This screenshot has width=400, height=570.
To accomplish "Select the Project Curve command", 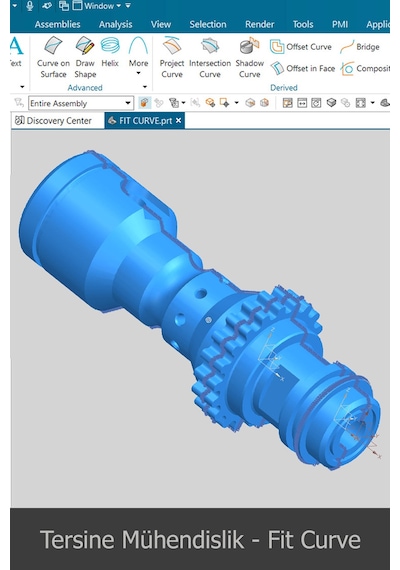I will click(172, 57).
